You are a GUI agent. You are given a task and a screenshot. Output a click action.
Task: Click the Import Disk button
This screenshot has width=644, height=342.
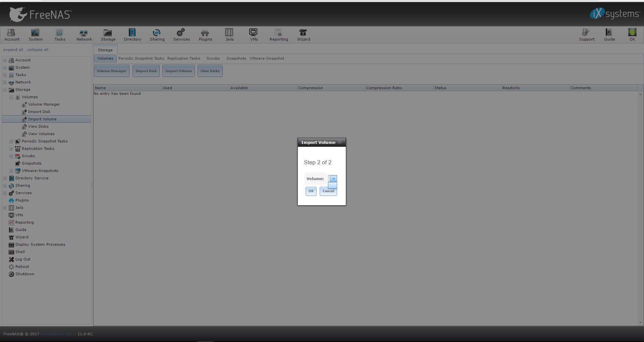click(x=146, y=71)
